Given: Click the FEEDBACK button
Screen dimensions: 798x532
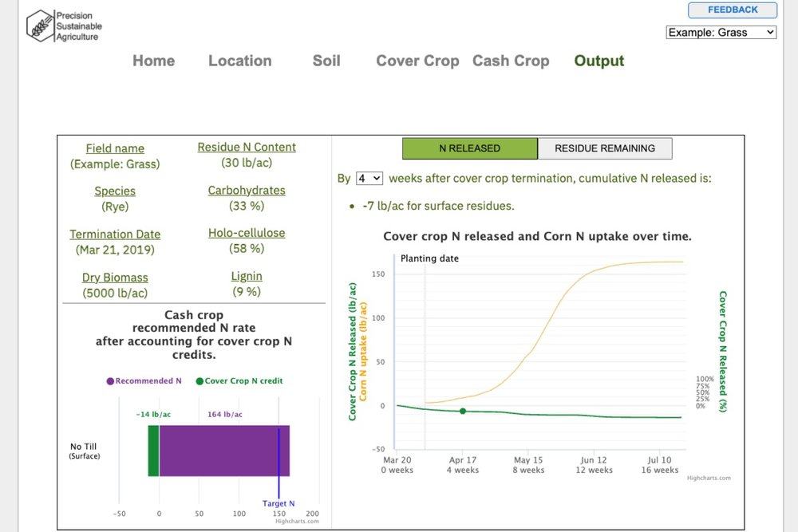Looking at the screenshot, I should [x=732, y=10].
